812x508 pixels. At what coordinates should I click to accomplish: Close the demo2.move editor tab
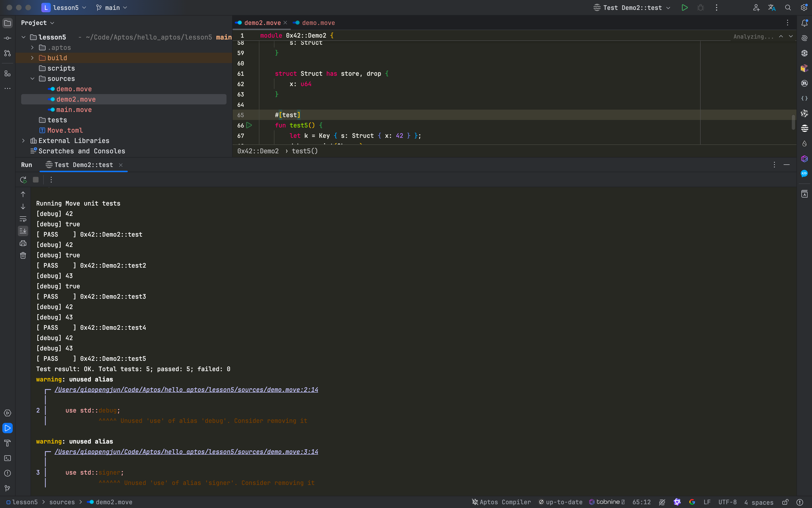click(285, 23)
